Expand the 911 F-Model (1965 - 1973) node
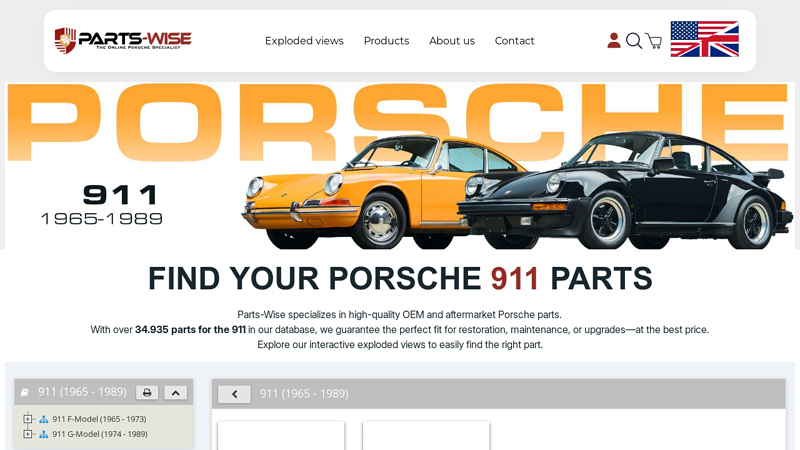The height and width of the screenshot is (450, 800). pos(28,419)
